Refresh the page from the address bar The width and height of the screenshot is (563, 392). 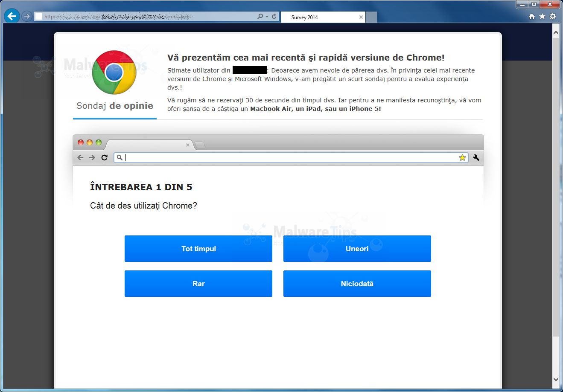(274, 17)
